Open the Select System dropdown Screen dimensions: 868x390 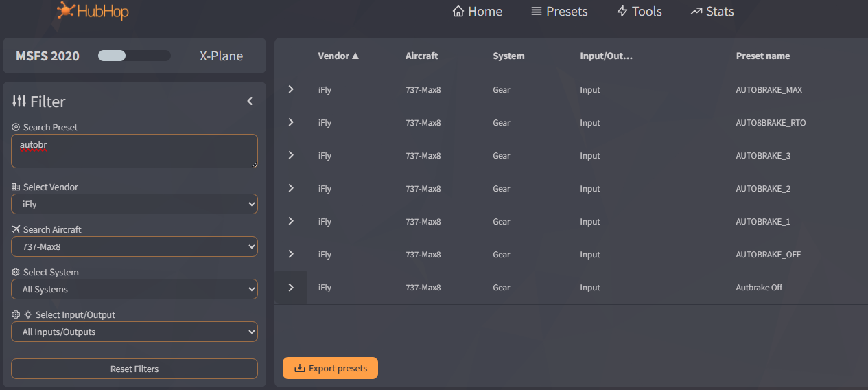(134, 289)
